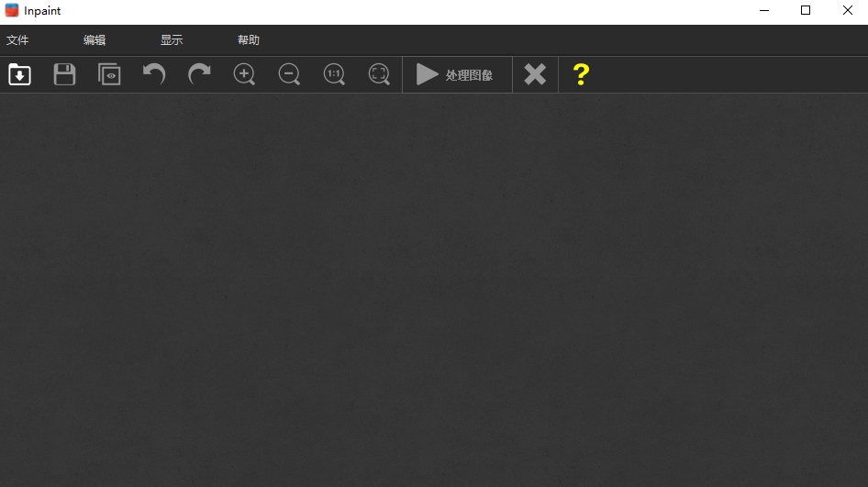Open the 显示 menu
Screen dimensions: 868x487
(x=171, y=39)
